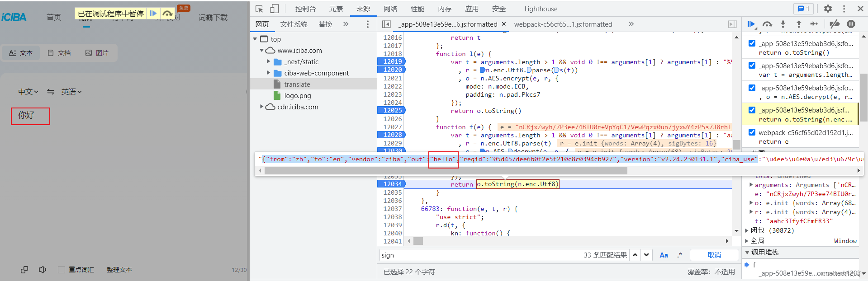Expand 闭包 (30872) scope
Image resolution: width=868 pixels, height=281 pixels.
coord(747,230)
